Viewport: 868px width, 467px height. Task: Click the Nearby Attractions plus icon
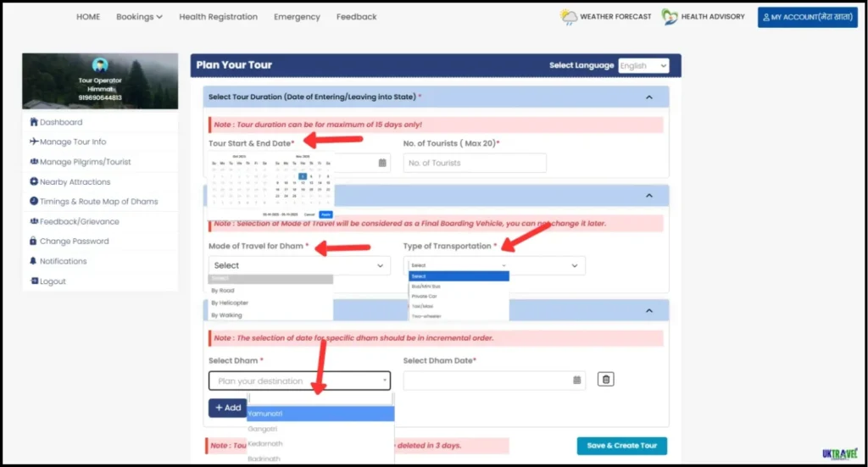click(x=34, y=181)
